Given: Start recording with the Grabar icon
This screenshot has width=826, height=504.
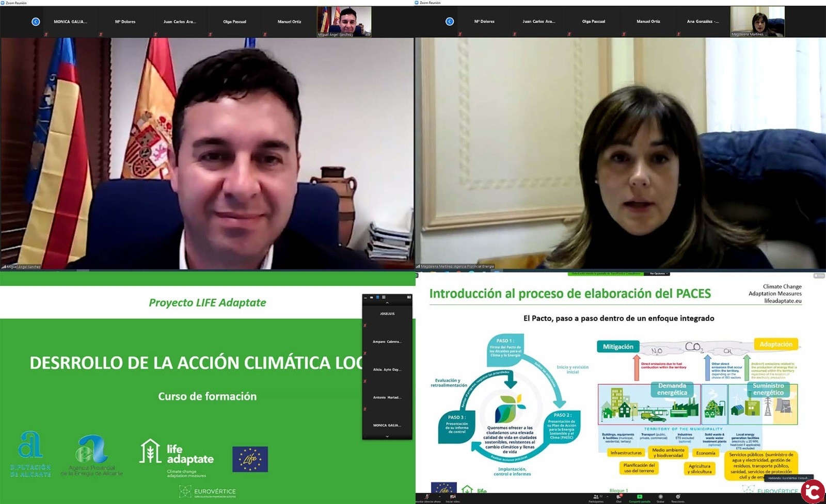Looking at the screenshot, I should 660,497.
